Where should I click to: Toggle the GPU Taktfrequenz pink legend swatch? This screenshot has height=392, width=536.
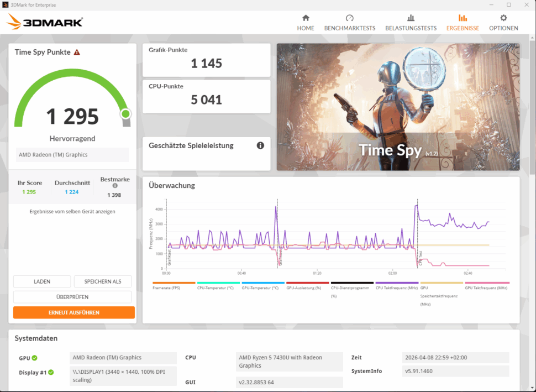tap(487, 283)
